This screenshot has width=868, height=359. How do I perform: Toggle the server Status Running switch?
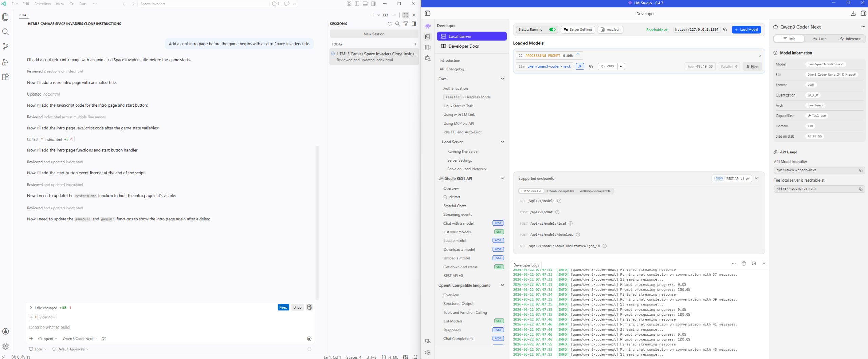pyautogui.click(x=552, y=30)
